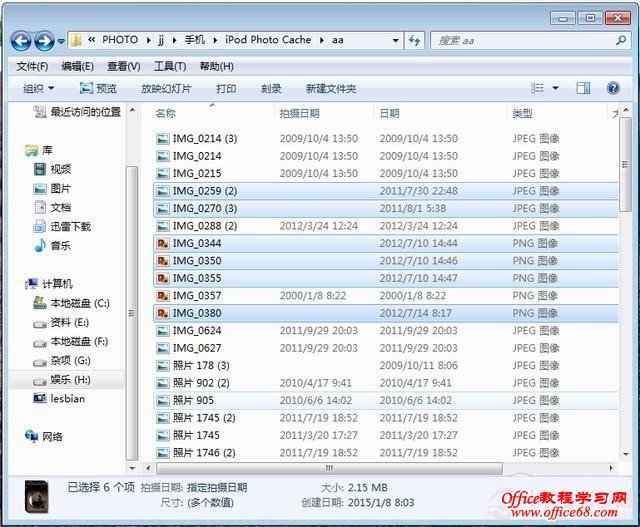Click the file icon of 照片 905

click(163, 401)
